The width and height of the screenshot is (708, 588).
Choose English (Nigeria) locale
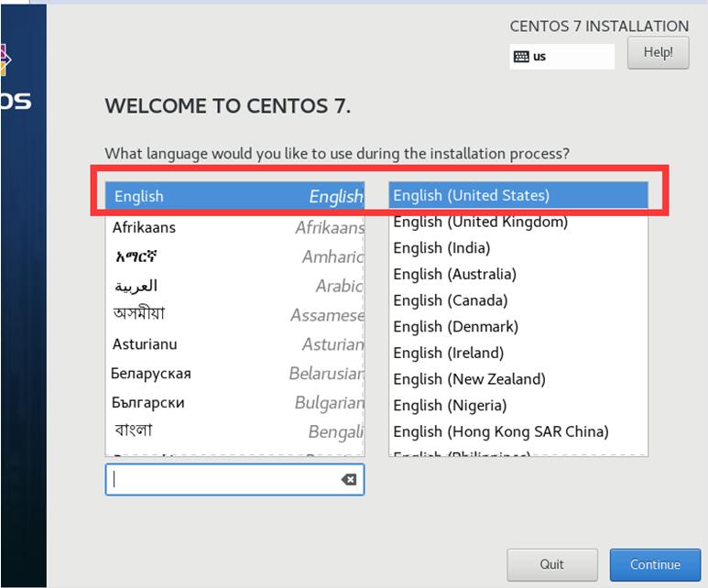pos(518,405)
